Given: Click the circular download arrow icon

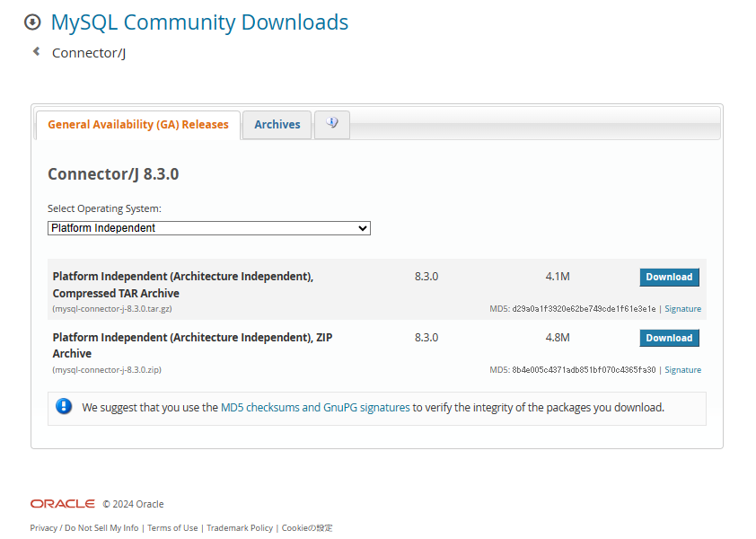Looking at the screenshot, I should [32, 20].
